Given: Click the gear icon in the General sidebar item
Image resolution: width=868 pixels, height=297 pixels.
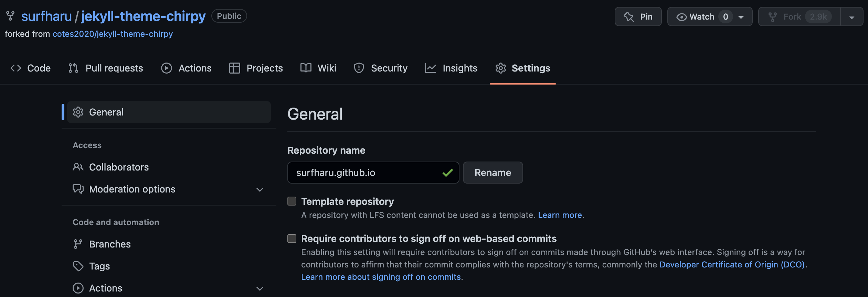Looking at the screenshot, I should click(78, 112).
